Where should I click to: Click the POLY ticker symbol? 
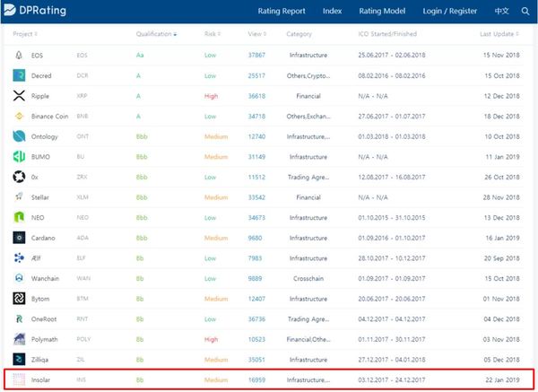point(83,339)
